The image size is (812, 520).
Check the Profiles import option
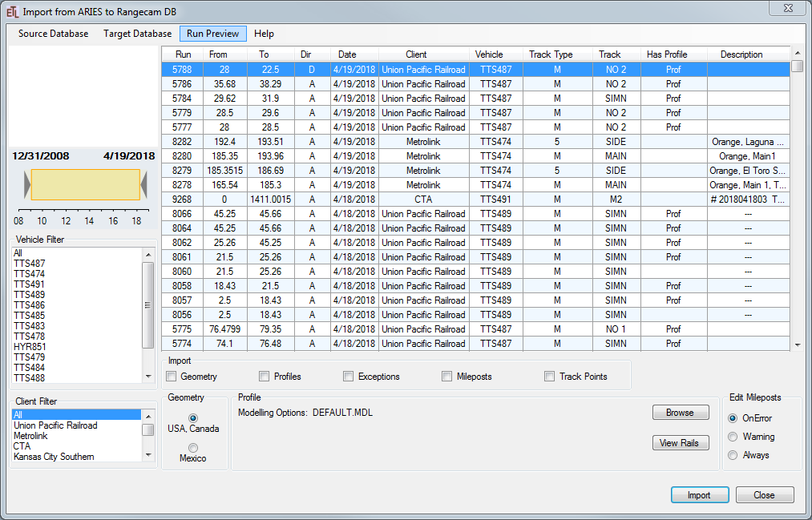pyautogui.click(x=265, y=377)
